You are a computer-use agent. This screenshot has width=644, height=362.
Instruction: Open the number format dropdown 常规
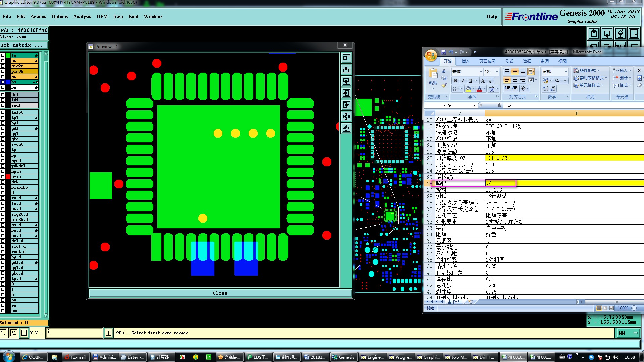pos(566,72)
